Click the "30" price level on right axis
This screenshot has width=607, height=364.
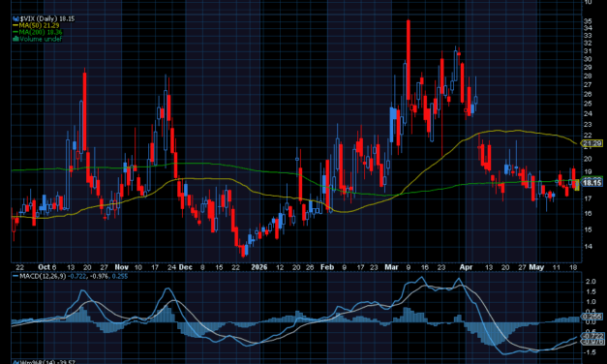[588, 59]
